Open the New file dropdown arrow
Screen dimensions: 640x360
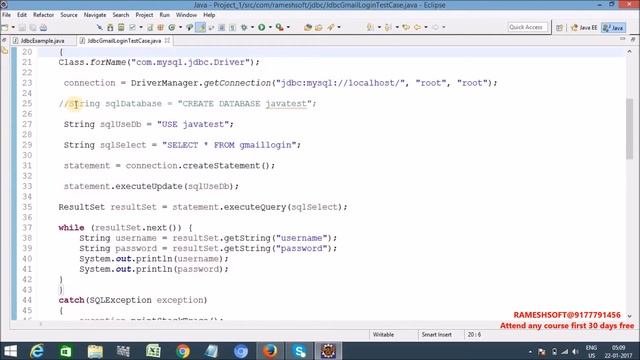click(13, 28)
